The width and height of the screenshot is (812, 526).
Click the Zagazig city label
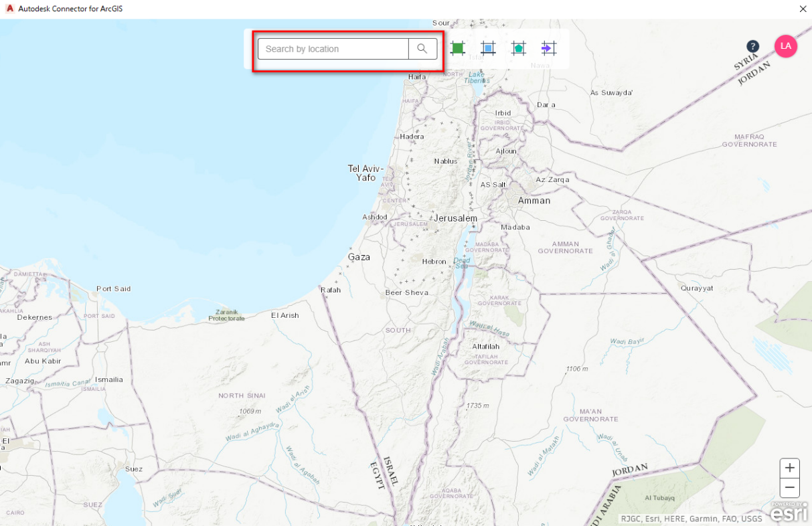(19, 380)
